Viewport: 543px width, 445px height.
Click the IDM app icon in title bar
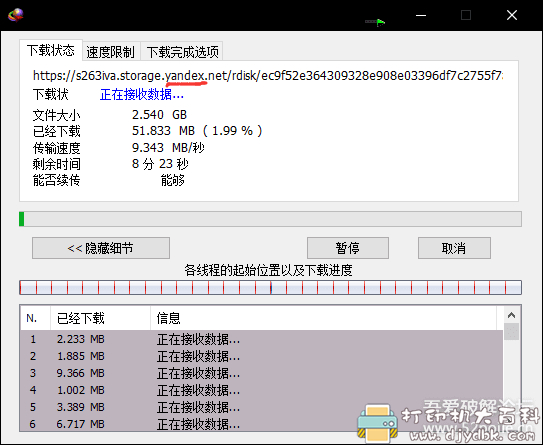click(x=16, y=15)
